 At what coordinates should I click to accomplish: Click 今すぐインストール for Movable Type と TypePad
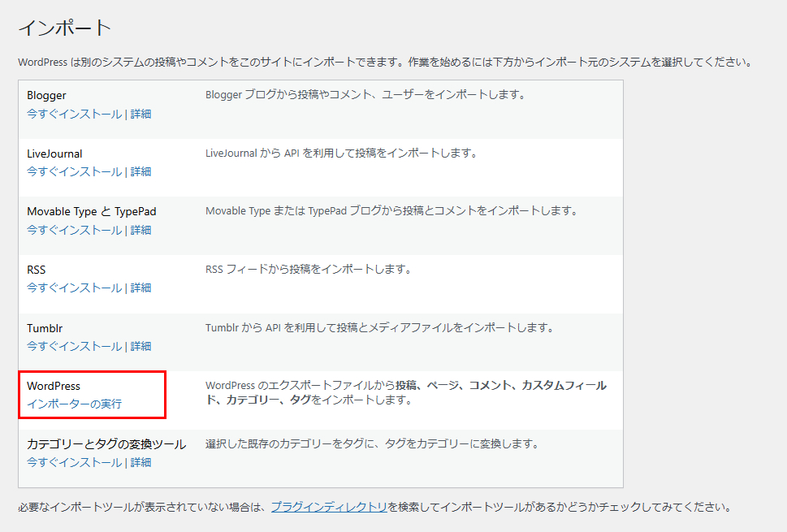74,230
